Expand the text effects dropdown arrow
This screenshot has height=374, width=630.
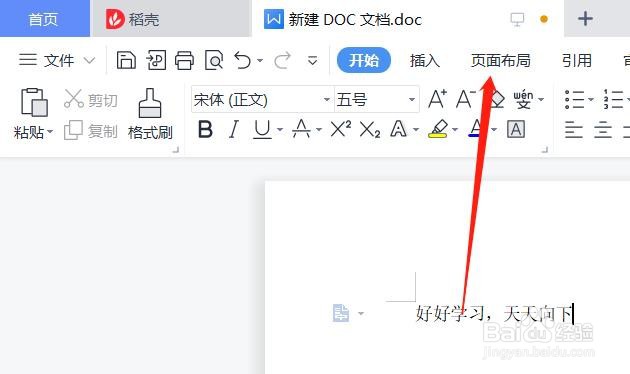416,130
